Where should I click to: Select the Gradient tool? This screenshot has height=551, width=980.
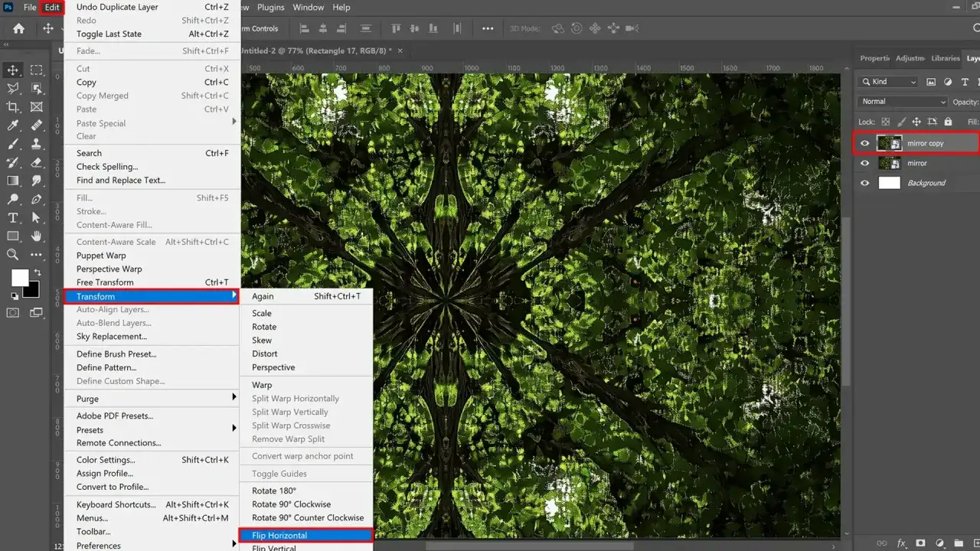(x=13, y=181)
